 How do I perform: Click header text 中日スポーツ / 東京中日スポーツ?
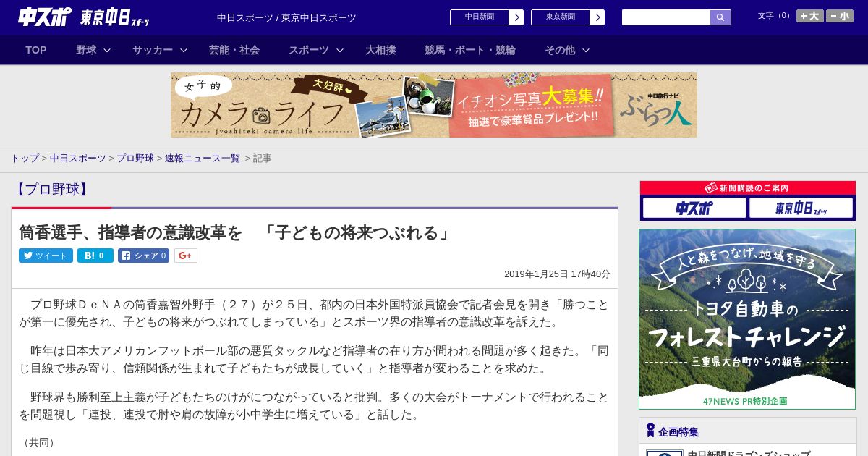(x=286, y=18)
